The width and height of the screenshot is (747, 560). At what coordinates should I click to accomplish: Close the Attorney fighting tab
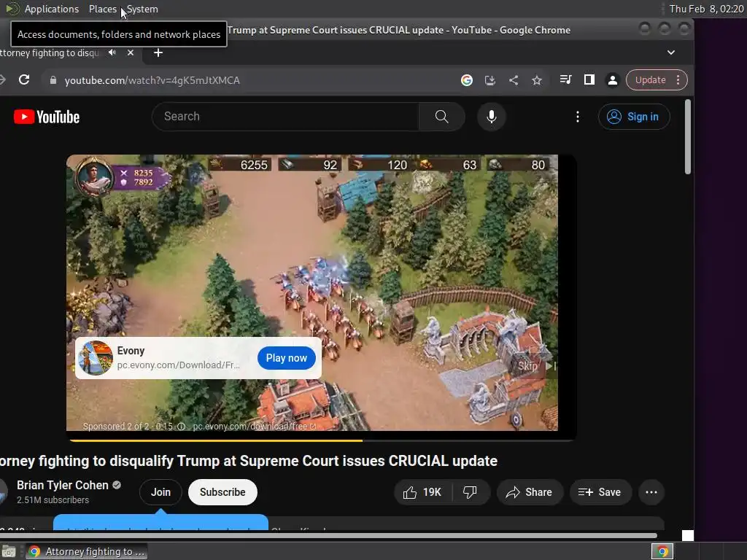[x=131, y=52]
